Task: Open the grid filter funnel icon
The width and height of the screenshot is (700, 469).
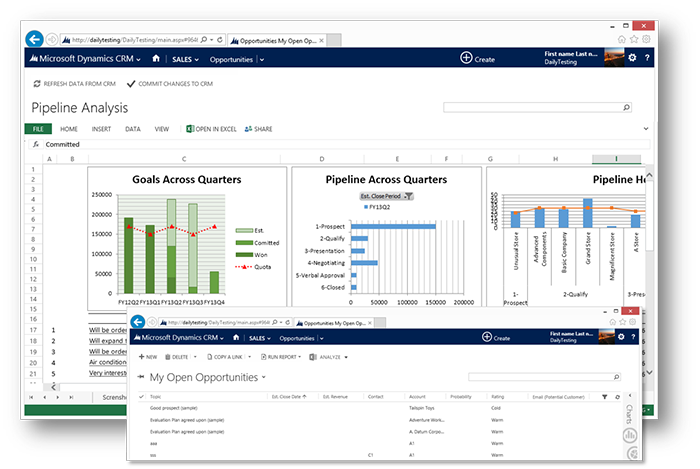Action: coord(604,397)
